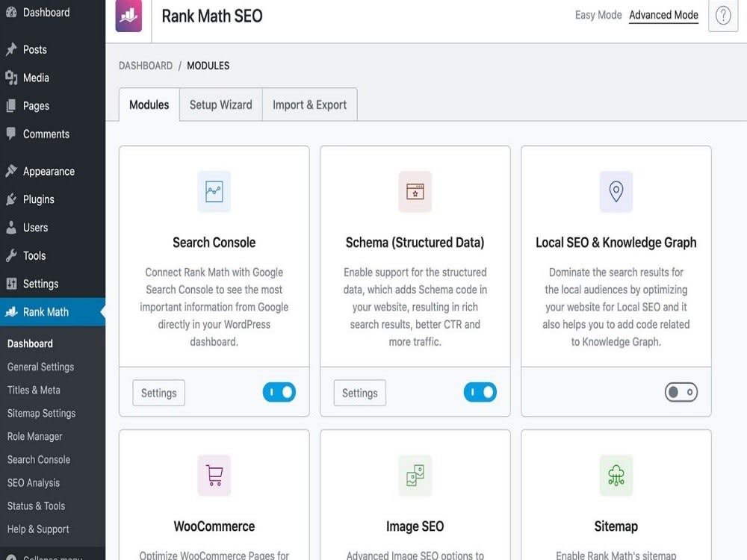
Task: Enable the Local SEO & Knowledge Graph toggle
Action: point(681,393)
